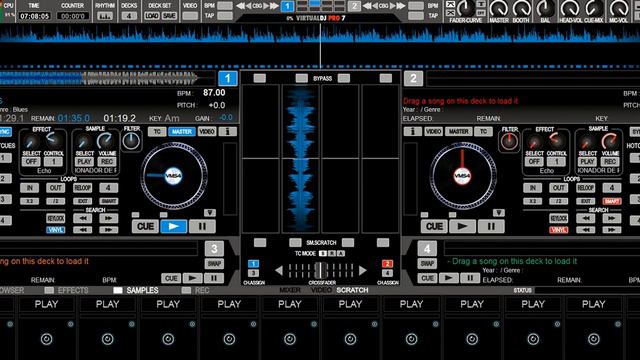Toggle MASTER on deck 1
640x360 pixels.
tap(182, 131)
